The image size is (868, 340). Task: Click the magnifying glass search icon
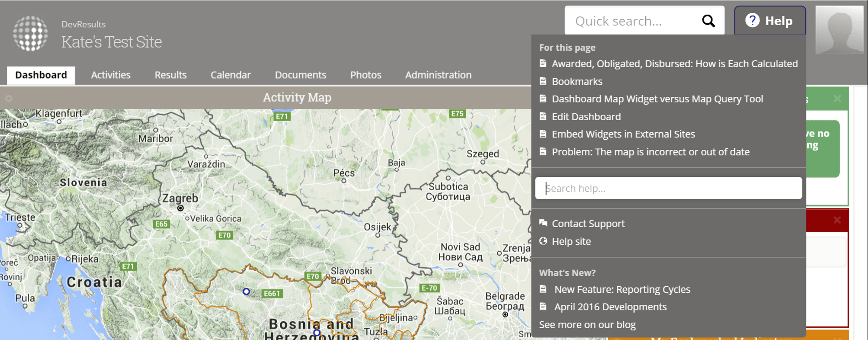point(708,21)
